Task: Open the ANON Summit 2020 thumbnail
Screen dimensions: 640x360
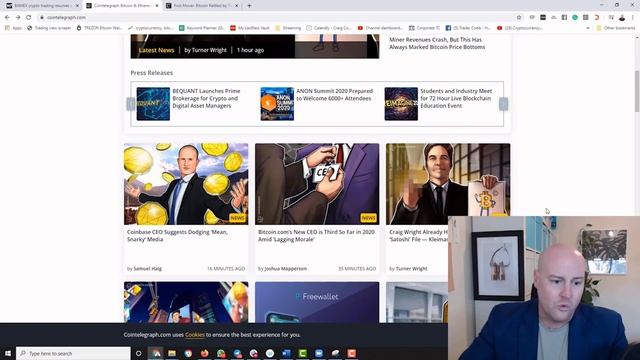Action: 277,104
